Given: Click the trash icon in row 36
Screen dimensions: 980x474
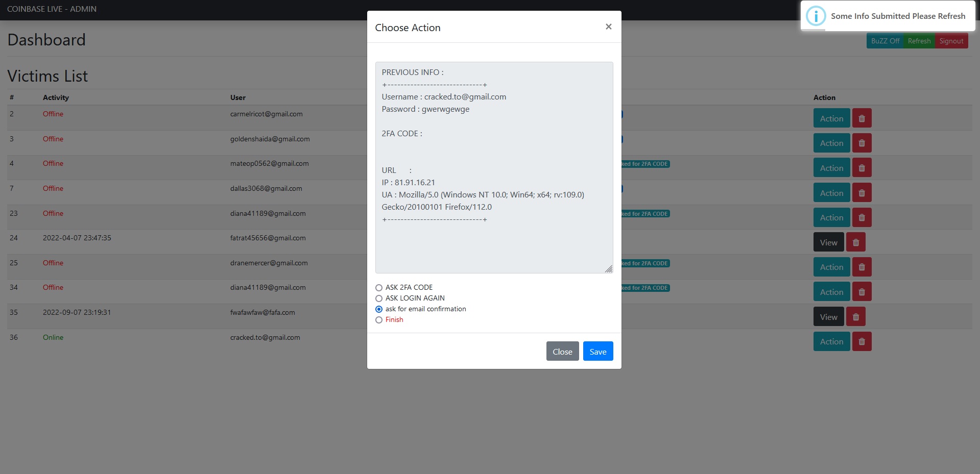Looking at the screenshot, I should tap(862, 341).
